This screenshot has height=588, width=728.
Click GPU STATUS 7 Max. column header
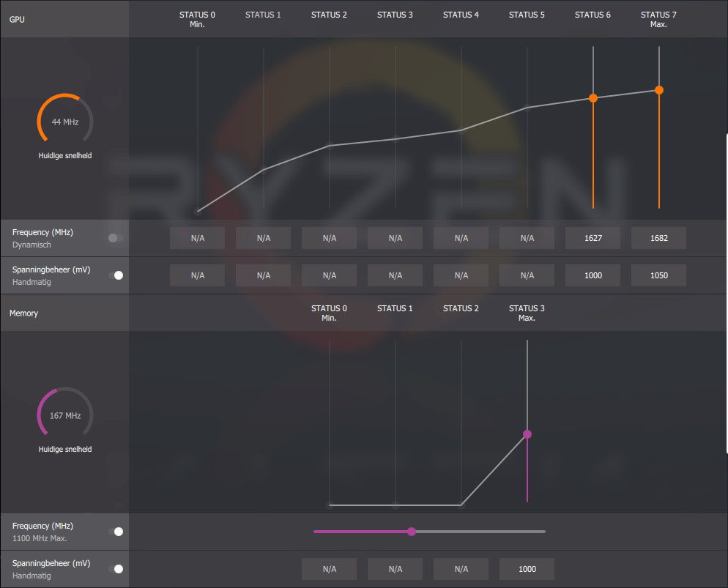658,20
